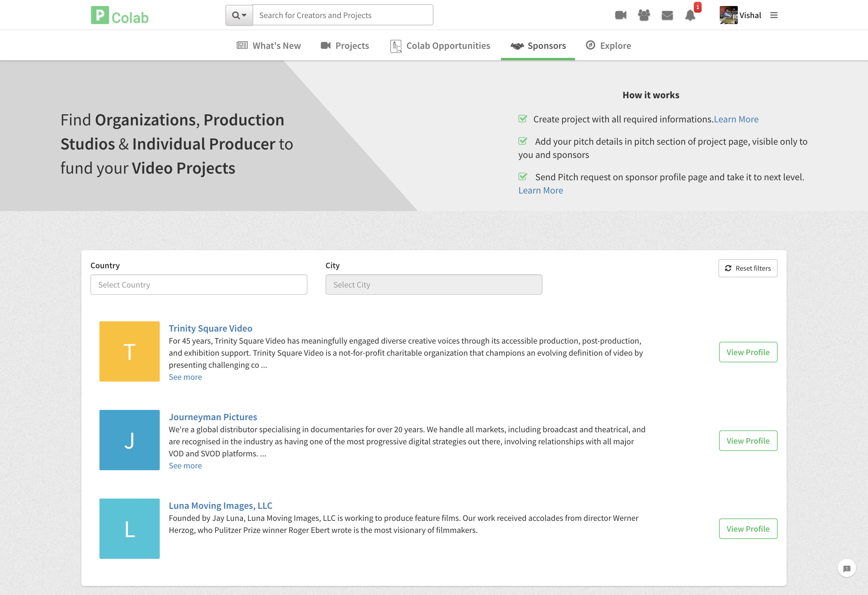Open the people/community icon in header
868x595 pixels.
coord(643,15)
